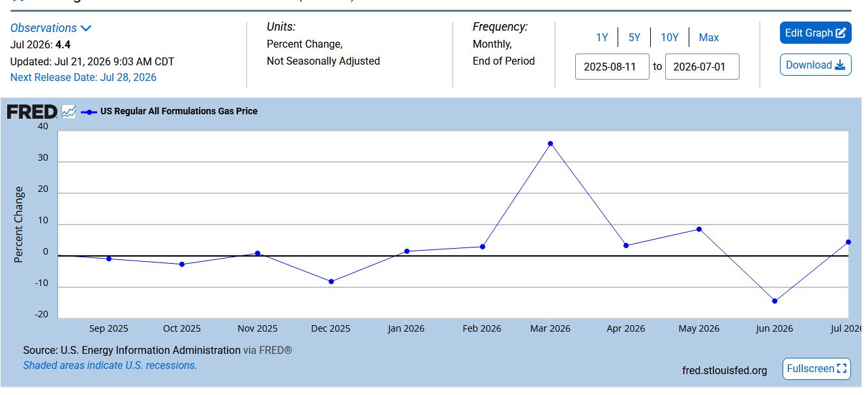The width and height of the screenshot is (868, 395).
Task: Click the Mar 2026 peak data point
Action: pyautogui.click(x=550, y=144)
